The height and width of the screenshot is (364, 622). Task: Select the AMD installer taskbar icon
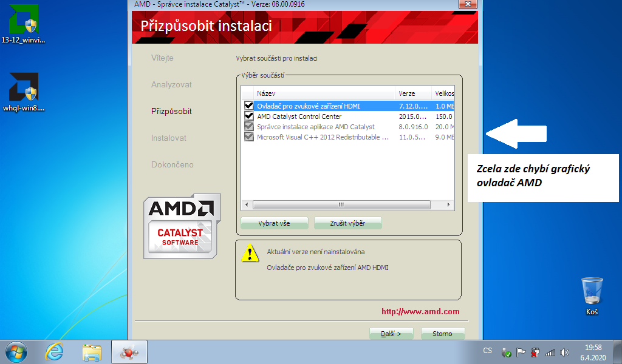[x=129, y=352]
